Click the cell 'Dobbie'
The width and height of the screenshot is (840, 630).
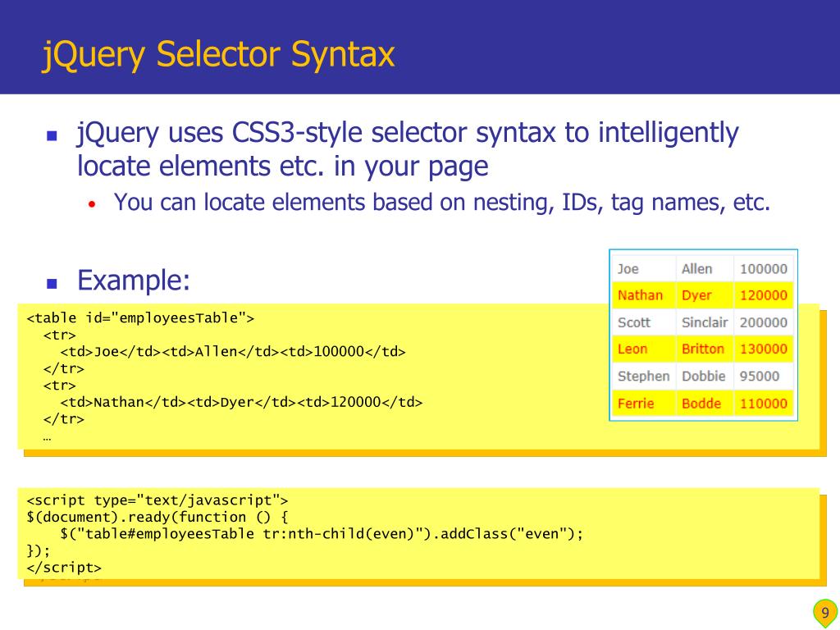click(703, 376)
